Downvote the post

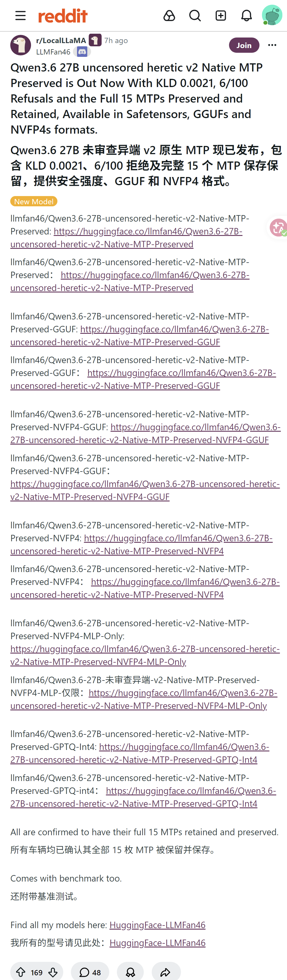[x=53, y=972]
